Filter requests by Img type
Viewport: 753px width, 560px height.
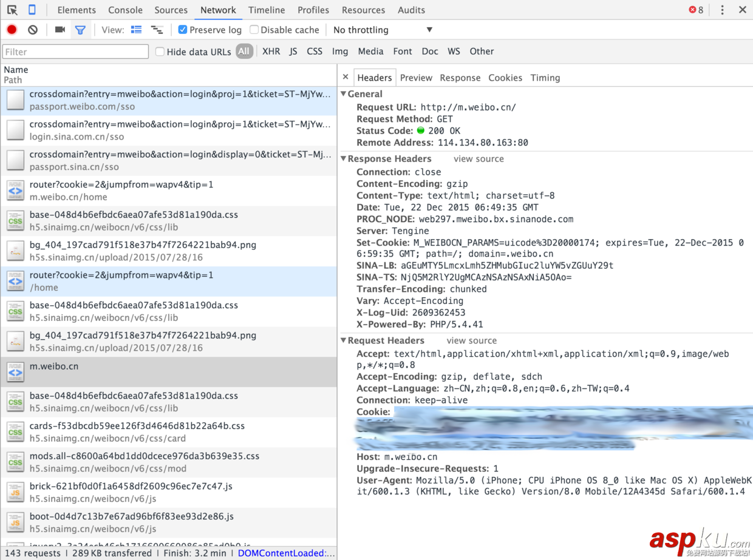tap(340, 52)
